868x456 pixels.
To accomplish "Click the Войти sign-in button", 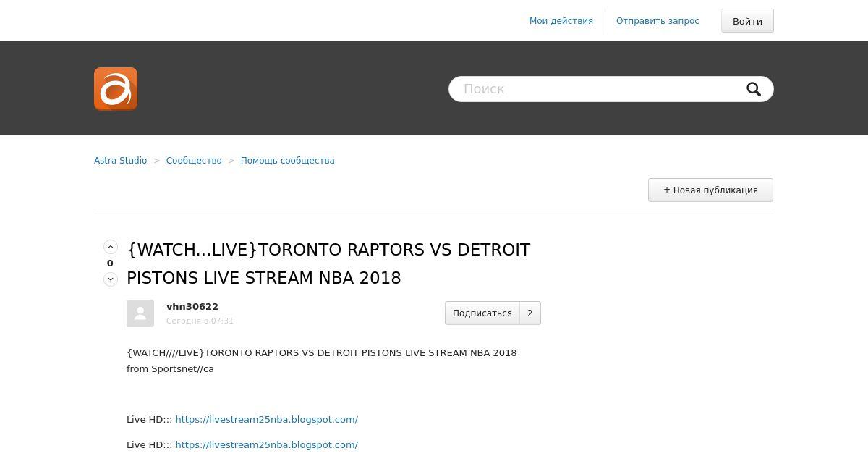I will 747,21.
